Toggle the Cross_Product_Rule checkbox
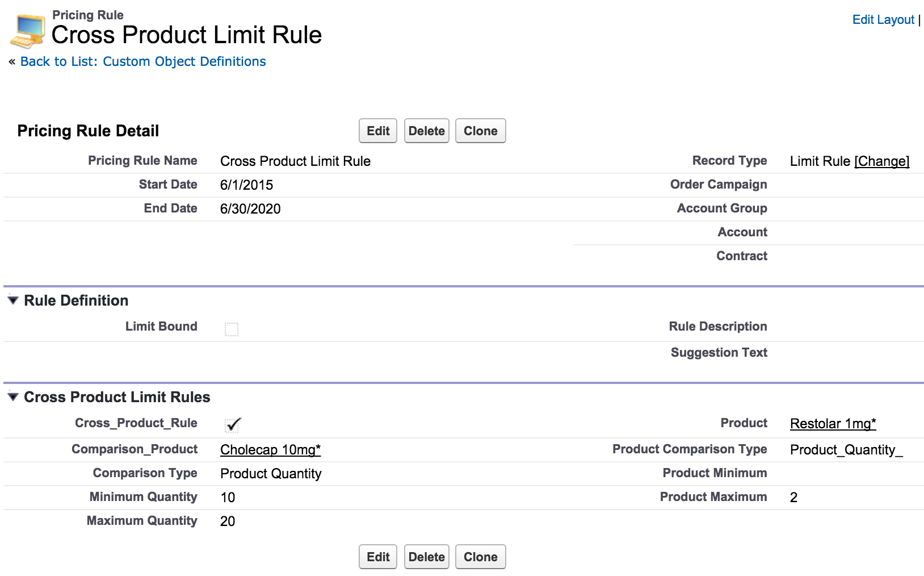The image size is (924, 576). [x=232, y=425]
